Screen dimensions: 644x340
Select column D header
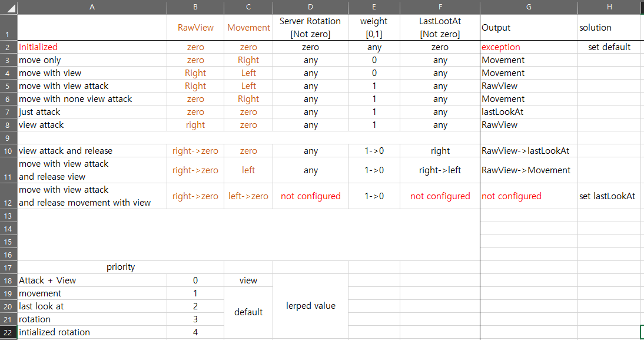tap(310, 7)
